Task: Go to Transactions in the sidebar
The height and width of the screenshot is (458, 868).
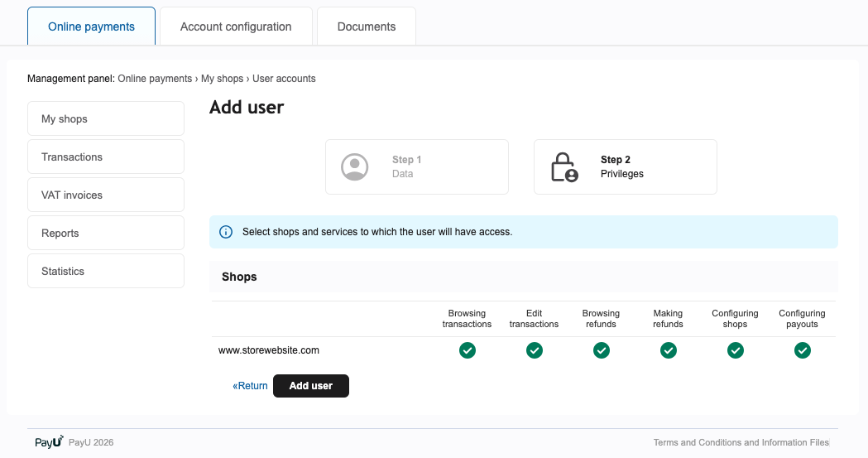Action: pyautogui.click(x=106, y=157)
